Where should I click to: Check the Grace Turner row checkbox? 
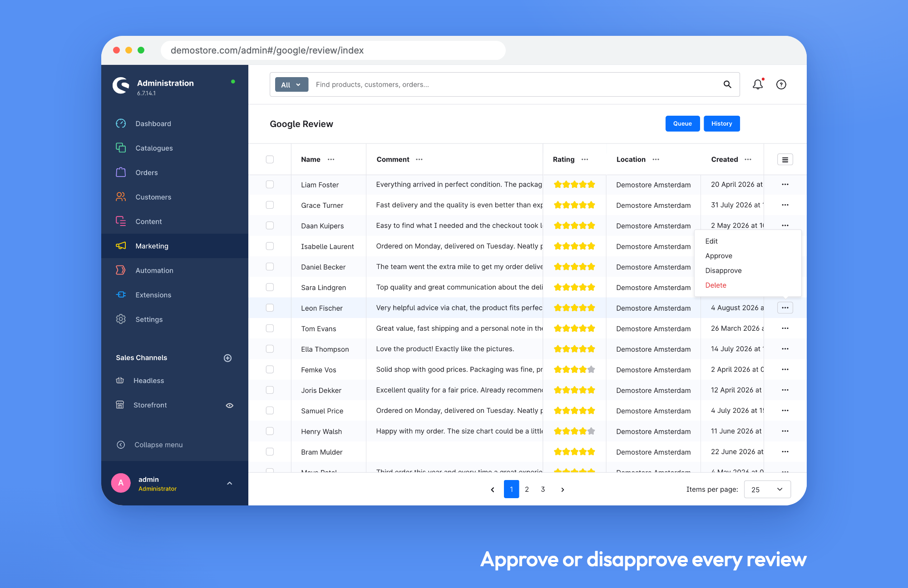click(x=270, y=205)
